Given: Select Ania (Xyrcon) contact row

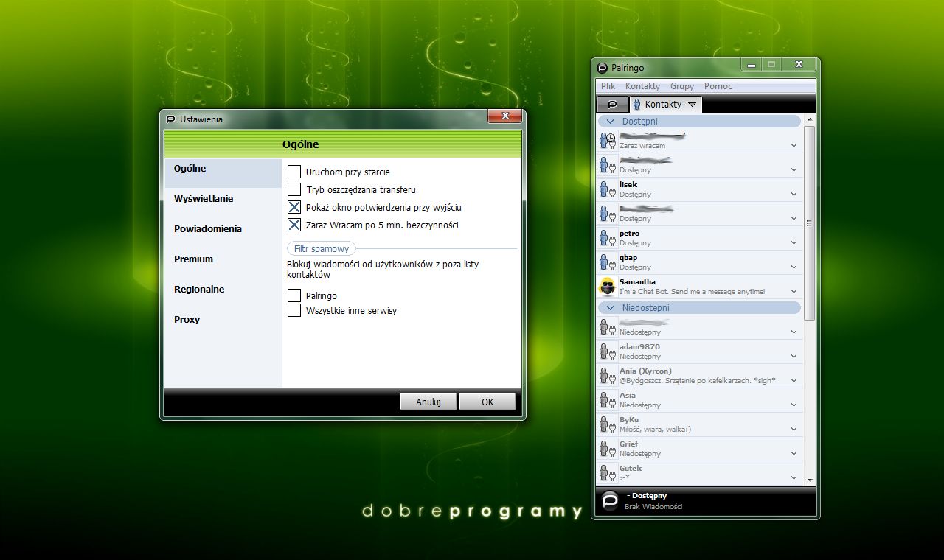Looking at the screenshot, I should point(699,376).
